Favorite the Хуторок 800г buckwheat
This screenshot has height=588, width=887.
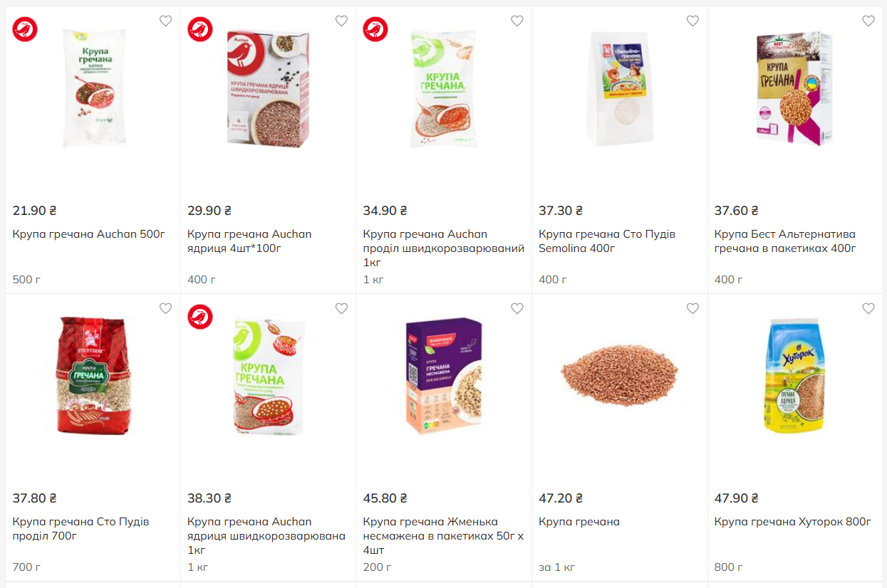point(868,308)
